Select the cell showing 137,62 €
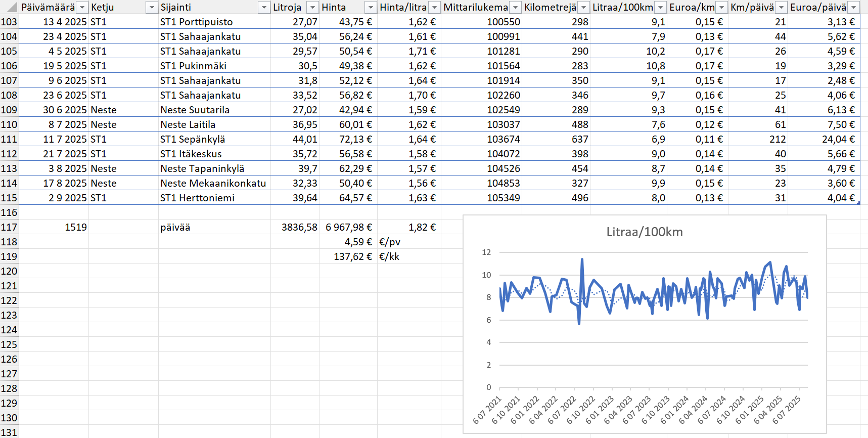 coord(352,256)
